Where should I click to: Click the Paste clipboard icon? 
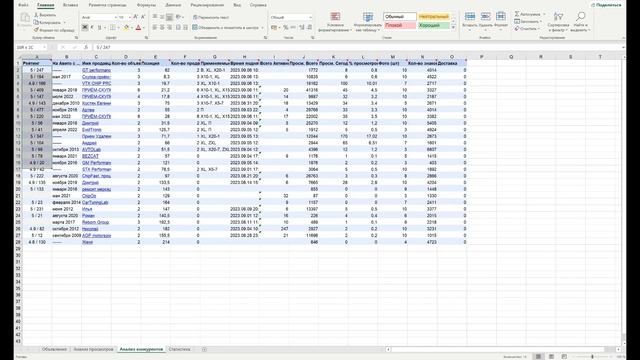(x=25, y=18)
